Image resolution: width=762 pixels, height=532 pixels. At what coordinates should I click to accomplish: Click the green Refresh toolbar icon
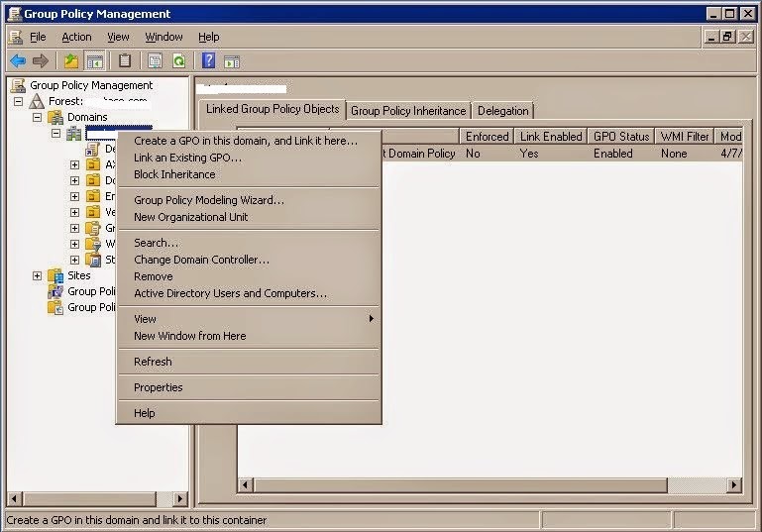(x=179, y=61)
